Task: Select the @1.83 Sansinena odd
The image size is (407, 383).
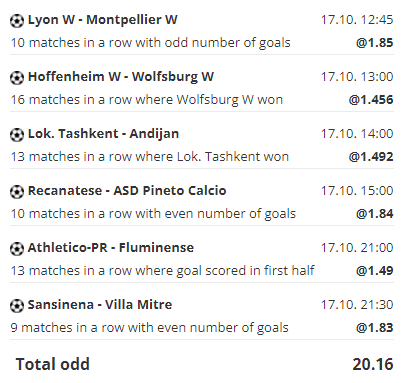Action: (375, 328)
